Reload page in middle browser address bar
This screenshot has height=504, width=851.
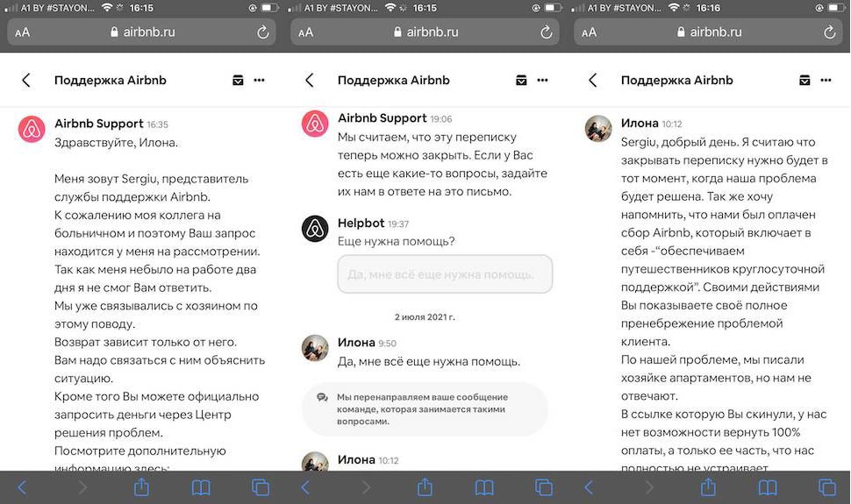546,32
